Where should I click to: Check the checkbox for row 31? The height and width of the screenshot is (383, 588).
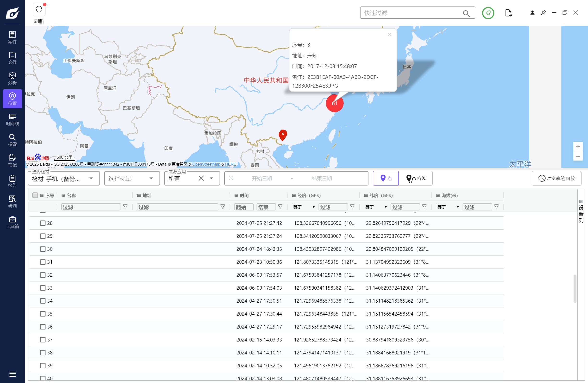point(43,262)
